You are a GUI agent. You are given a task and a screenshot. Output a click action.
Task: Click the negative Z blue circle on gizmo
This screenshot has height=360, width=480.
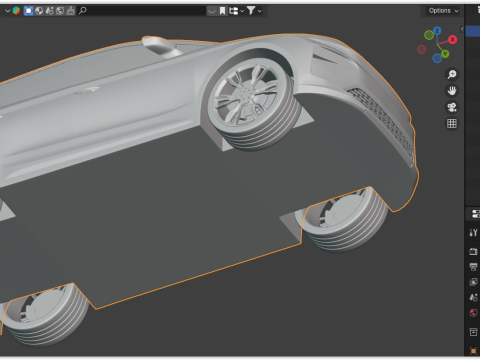437,59
